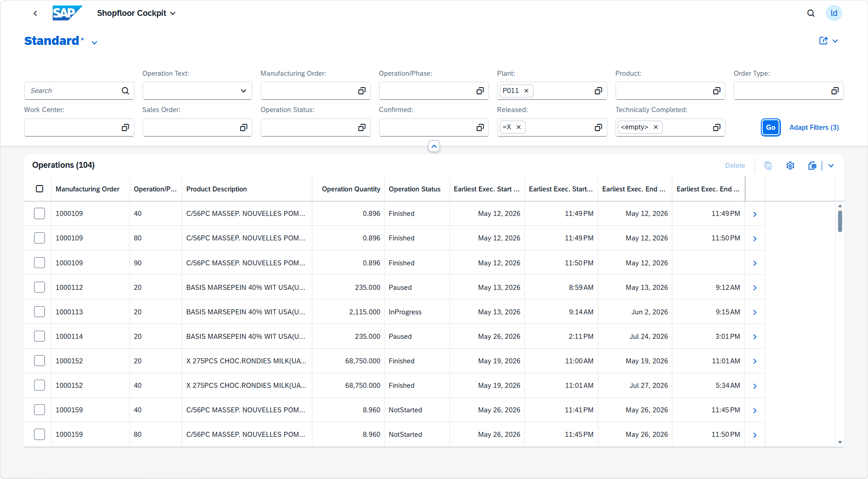
Task: Select row for order 1000112
Action: [39, 287]
